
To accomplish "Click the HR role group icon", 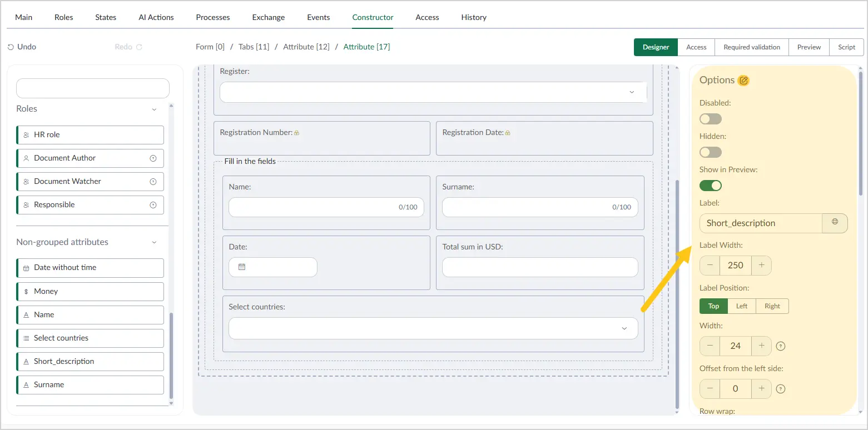I will point(26,135).
